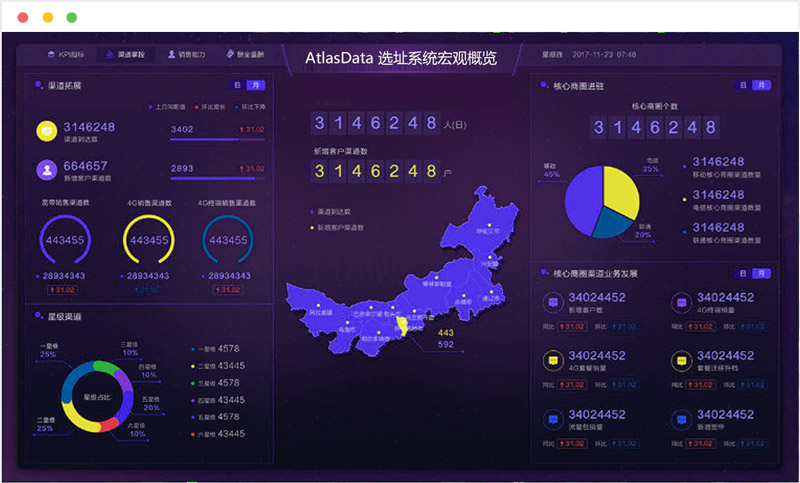This screenshot has width=800, height=483.
Task: Select 日 toggle in 核心商圈渠道业务发展 panel
Action: coord(743,273)
